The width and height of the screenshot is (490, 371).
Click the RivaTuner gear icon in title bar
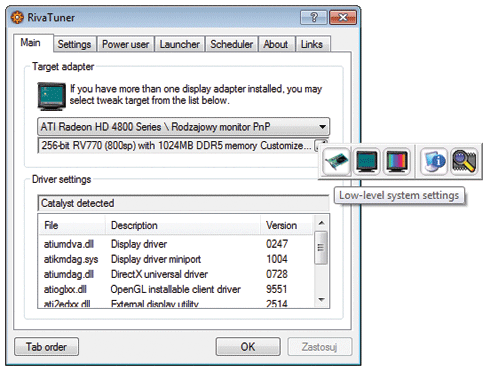[x=17, y=17]
